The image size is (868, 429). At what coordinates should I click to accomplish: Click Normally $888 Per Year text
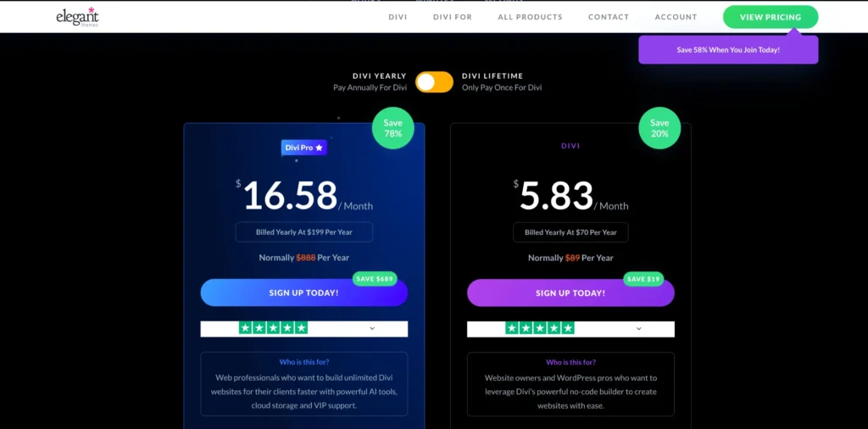click(304, 258)
